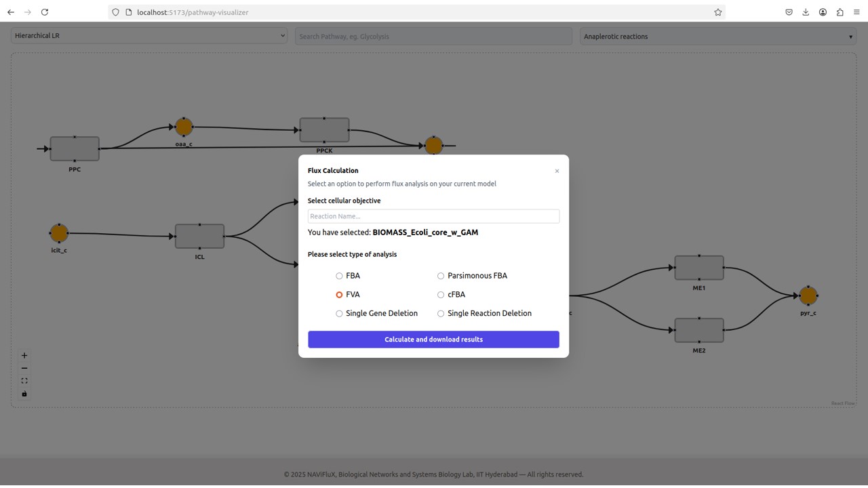Screen dimensions: 868x488
Task: Dismiss the Flux Calculation dialog
Action: click(x=557, y=170)
